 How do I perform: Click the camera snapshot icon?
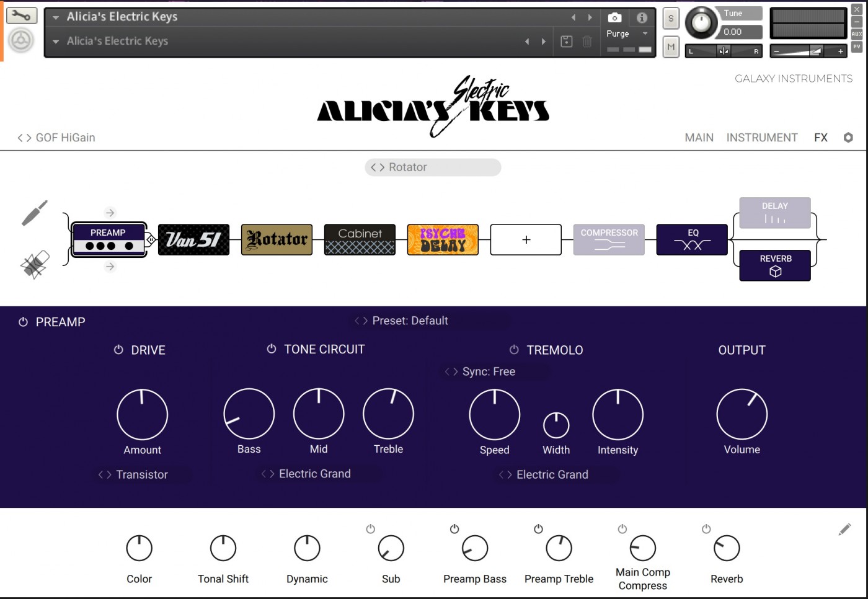coord(614,17)
